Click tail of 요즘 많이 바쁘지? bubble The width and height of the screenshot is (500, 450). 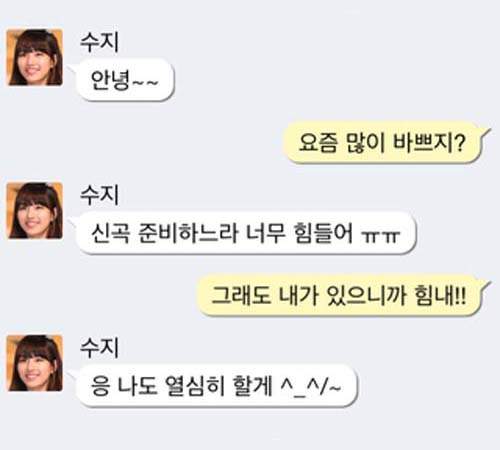(x=486, y=134)
